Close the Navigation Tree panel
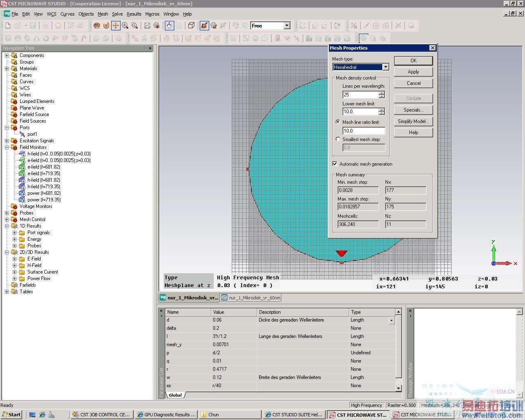 [150, 48]
